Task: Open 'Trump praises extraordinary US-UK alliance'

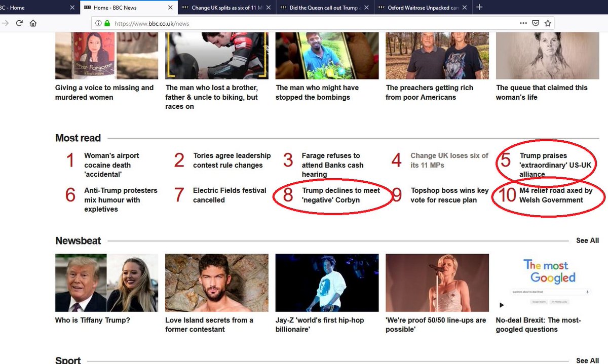Action: click(x=555, y=165)
